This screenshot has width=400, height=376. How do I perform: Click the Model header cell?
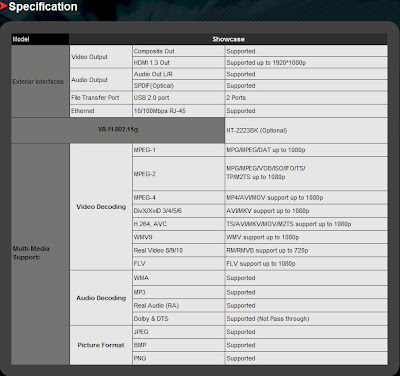coord(40,39)
